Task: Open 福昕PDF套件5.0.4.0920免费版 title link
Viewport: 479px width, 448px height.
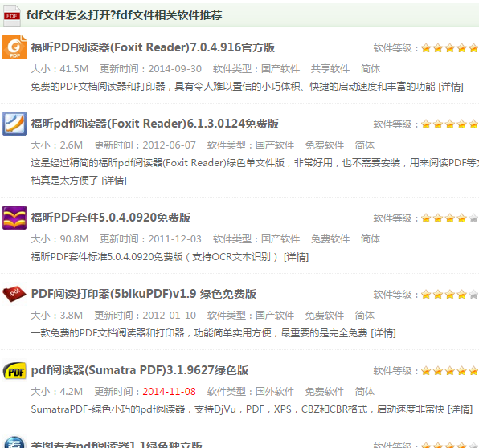Action: 111,218
